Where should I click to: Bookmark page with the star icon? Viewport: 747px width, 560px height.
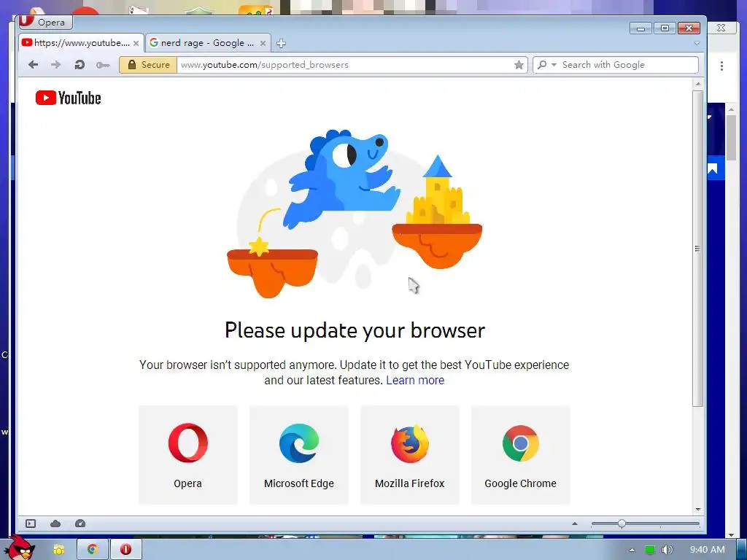click(519, 65)
